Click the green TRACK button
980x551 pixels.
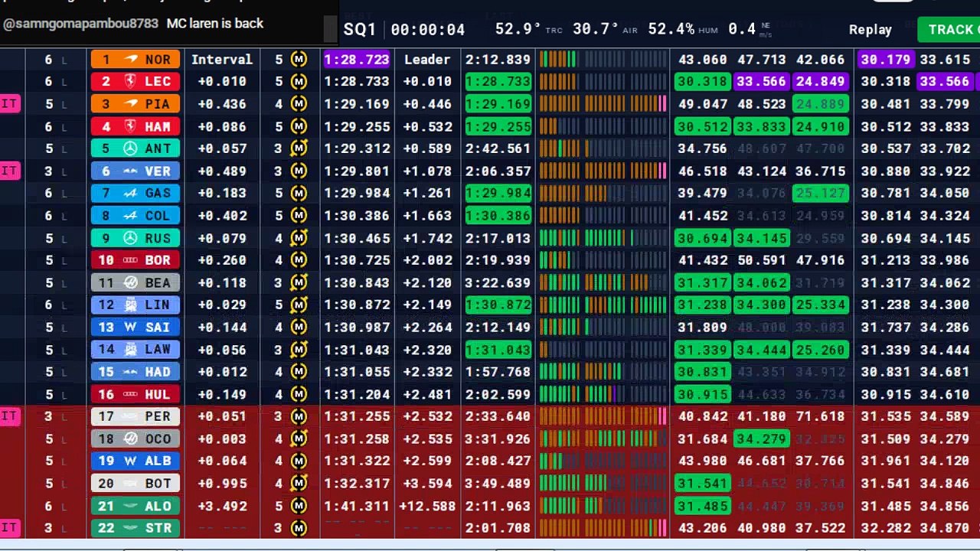pyautogui.click(x=949, y=29)
